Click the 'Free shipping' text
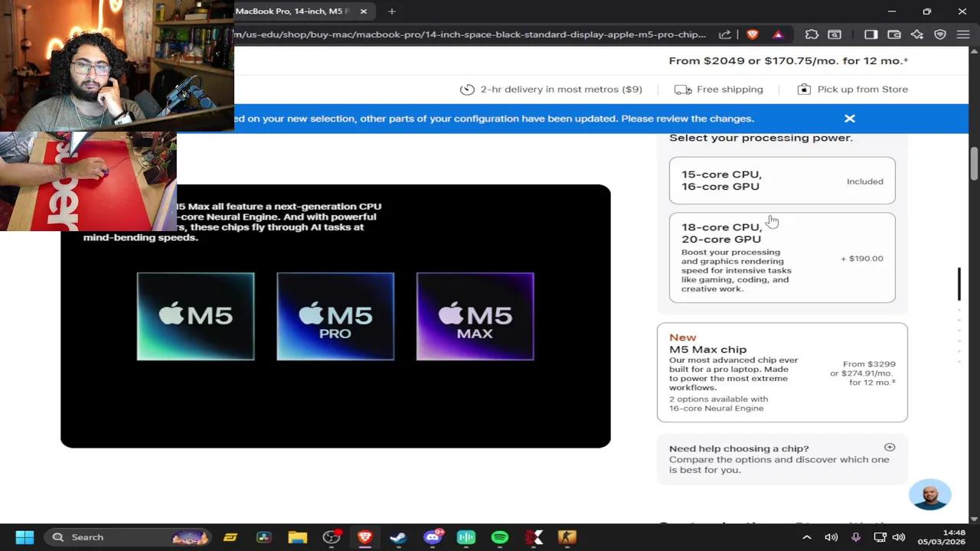 click(730, 90)
